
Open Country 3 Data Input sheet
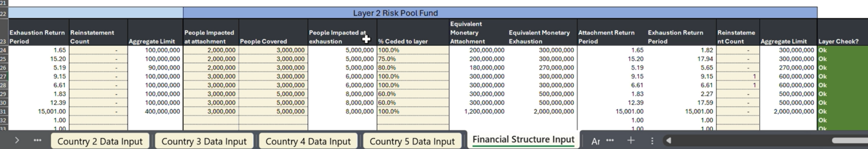[x=204, y=141]
